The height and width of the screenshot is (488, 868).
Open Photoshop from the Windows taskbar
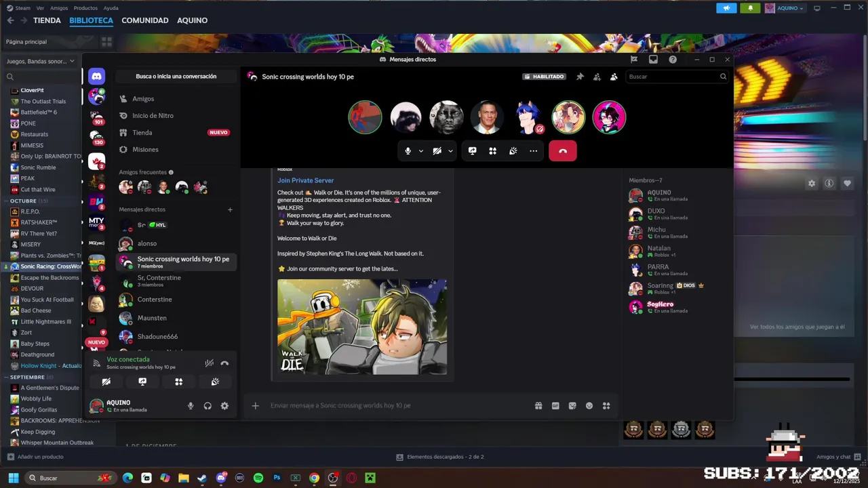(277, 478)
